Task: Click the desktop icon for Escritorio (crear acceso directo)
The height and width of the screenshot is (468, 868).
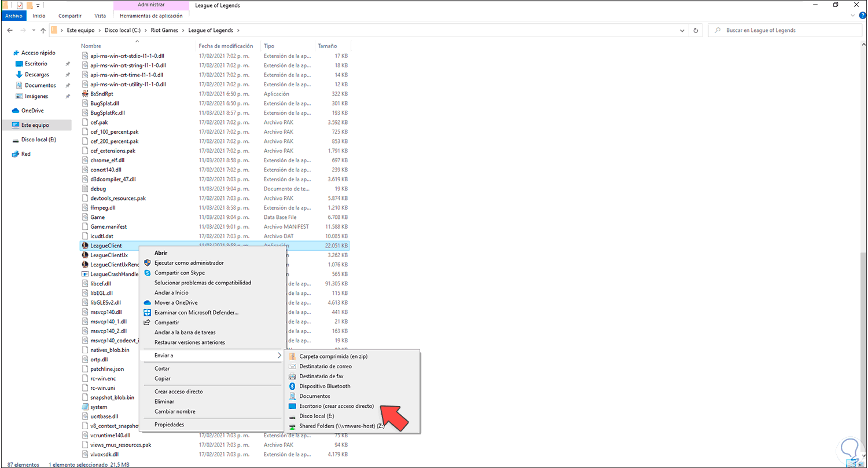Action: point(292,406)
